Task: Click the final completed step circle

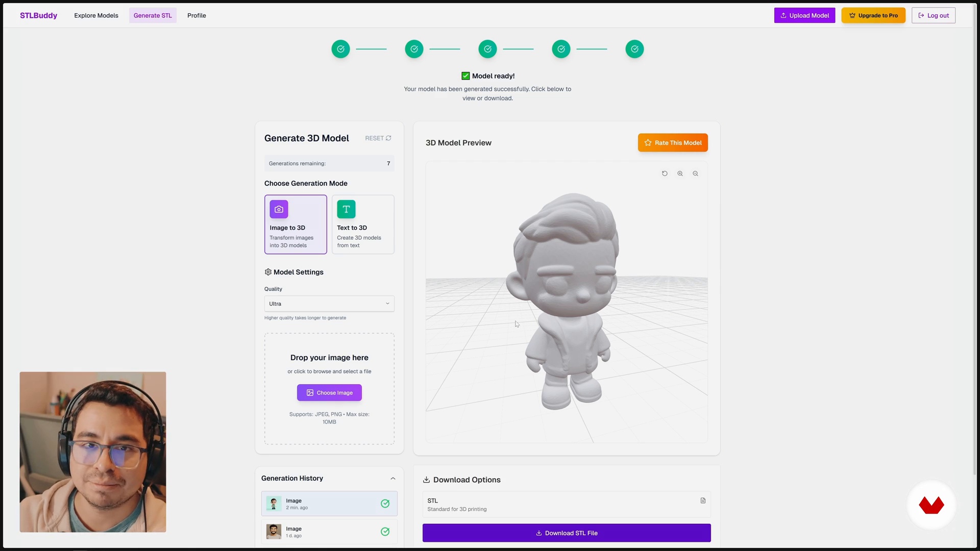Action: (x=634, y=49)
